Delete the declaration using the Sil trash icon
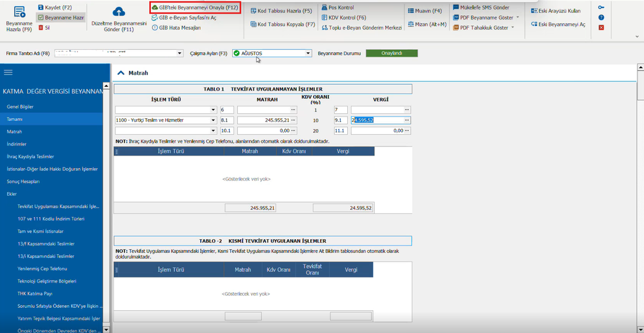This screenshot has width=644, height=333. 40,28
